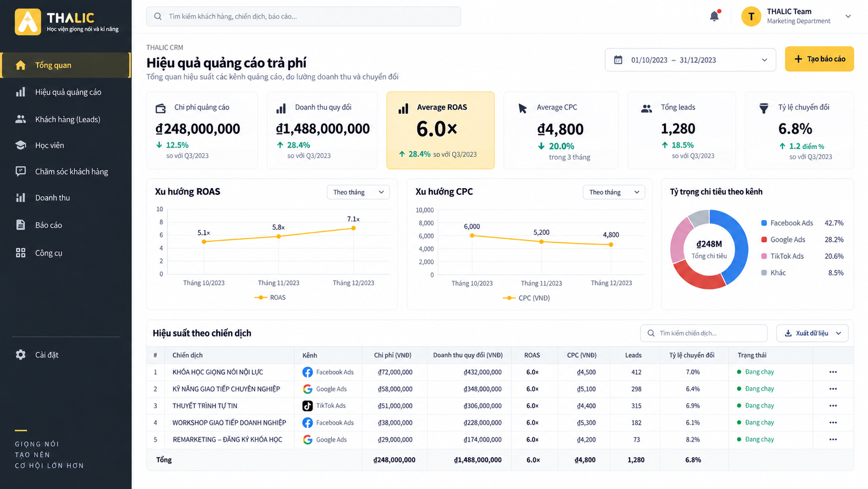Click chart icon on Doanh thu quy đổi card
The width and height of the screenshot is (868, 489).
281,108
